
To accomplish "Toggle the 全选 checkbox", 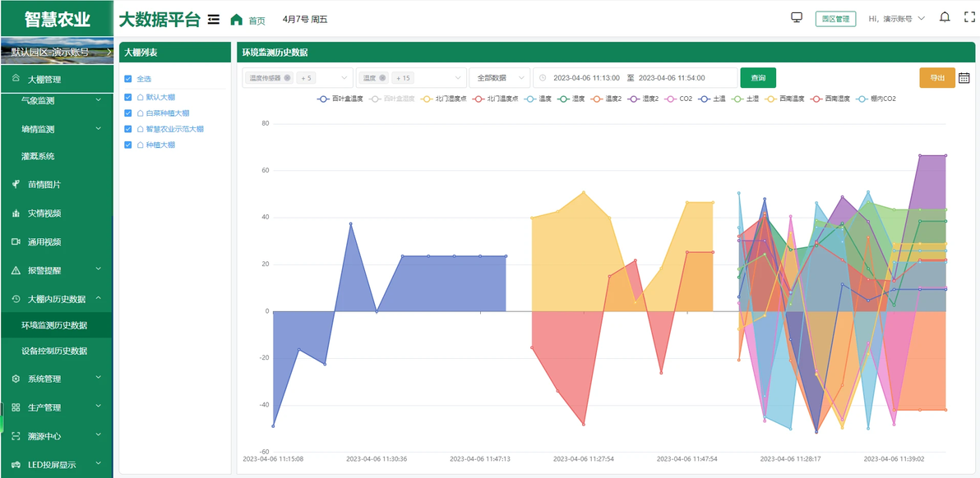I will (x=128, y=79).
